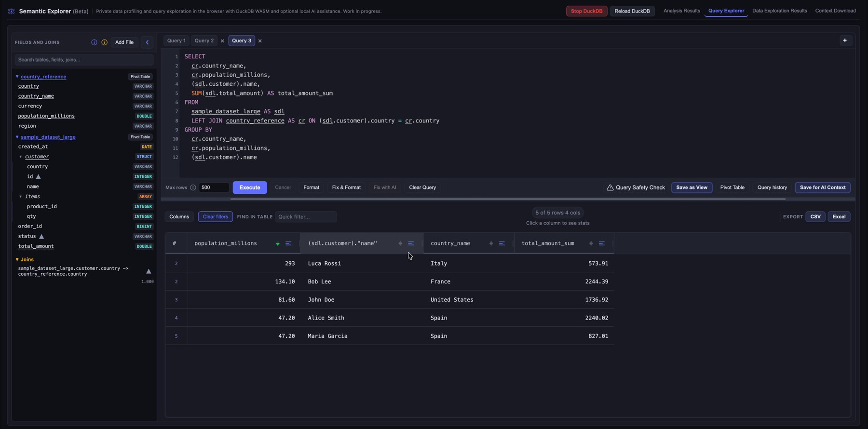Open the Columns chooser
This screenshot has width=868, height=429.
(179, 217)
